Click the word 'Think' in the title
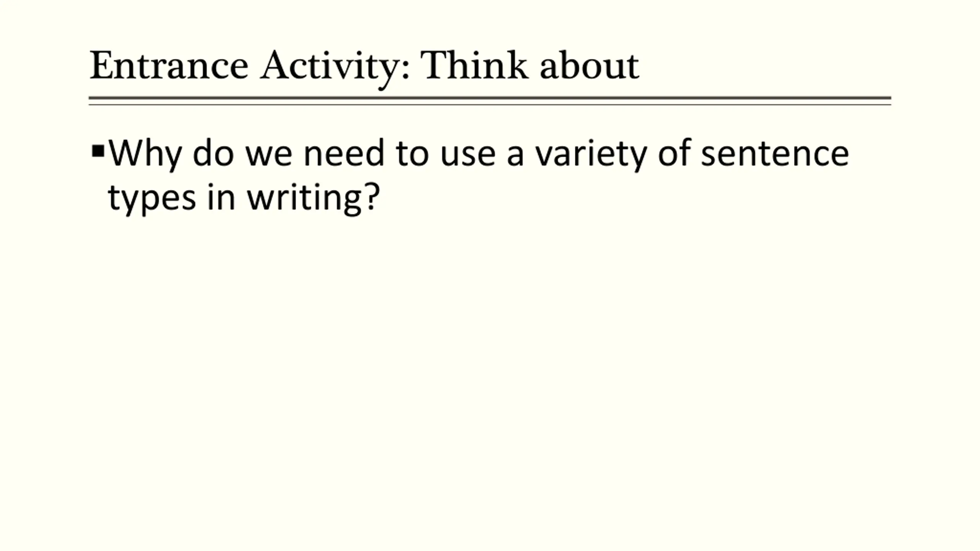Viewport: 980px width, 551px height. pos(474,65)
